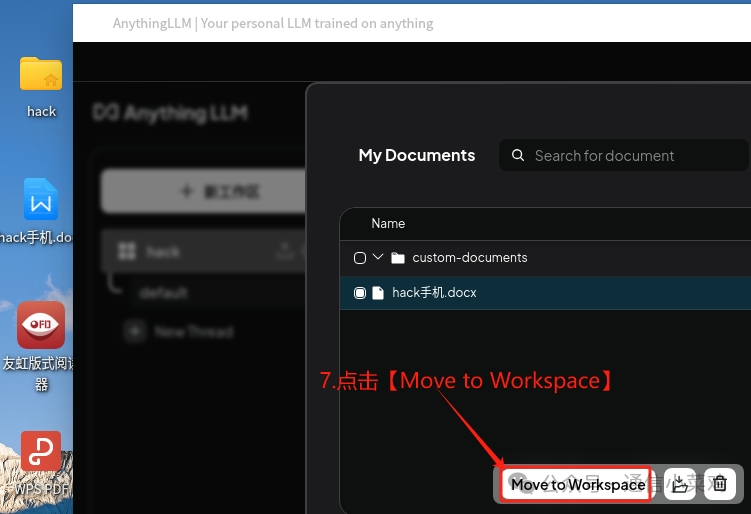Click the Name column header

point(388,223)
